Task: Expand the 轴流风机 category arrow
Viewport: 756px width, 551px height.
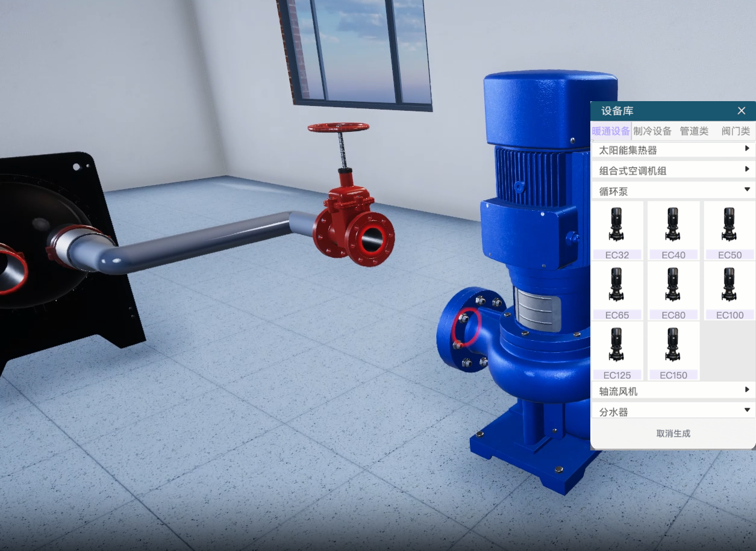Action: pyautogui.click(x=747, y=390)
